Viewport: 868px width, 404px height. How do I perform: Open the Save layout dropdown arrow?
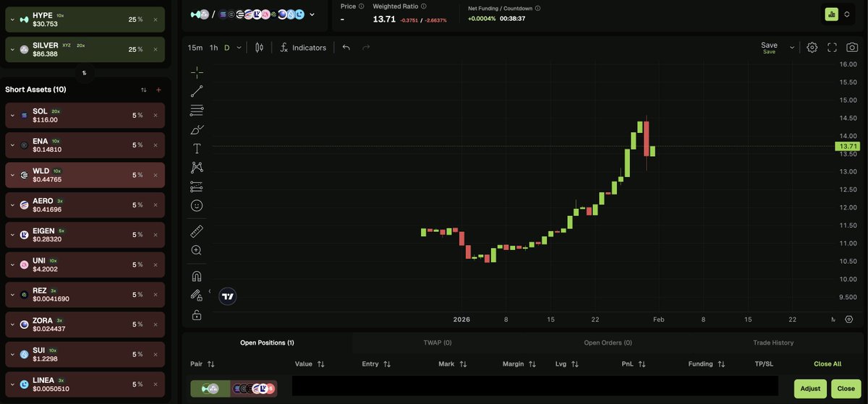point(792,48)
